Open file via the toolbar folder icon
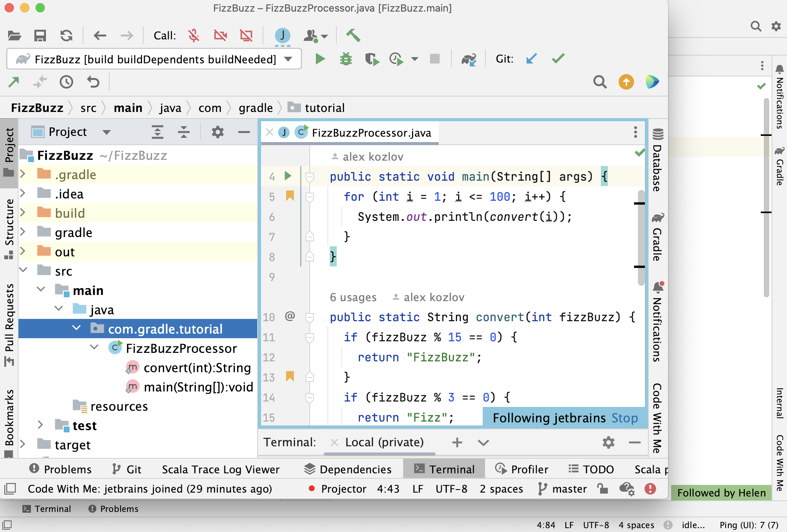The width and height of the screenshot is (787, 532). [14, 36]
